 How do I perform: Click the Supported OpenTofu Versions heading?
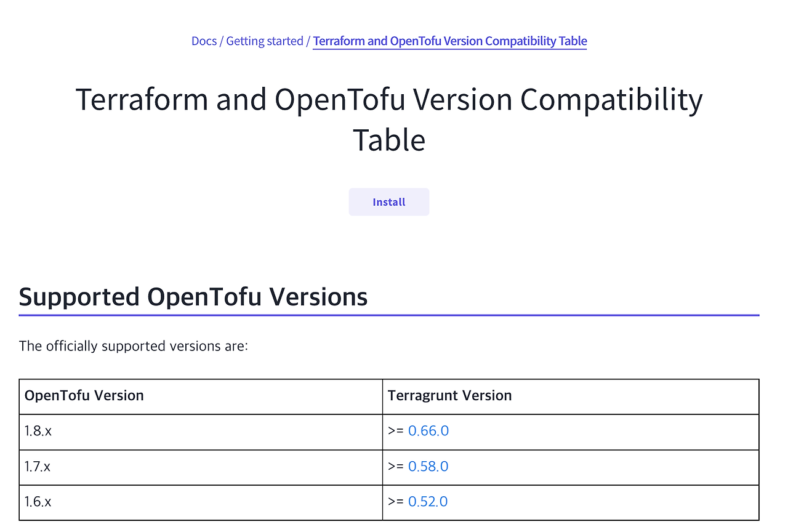coord(193,297)
